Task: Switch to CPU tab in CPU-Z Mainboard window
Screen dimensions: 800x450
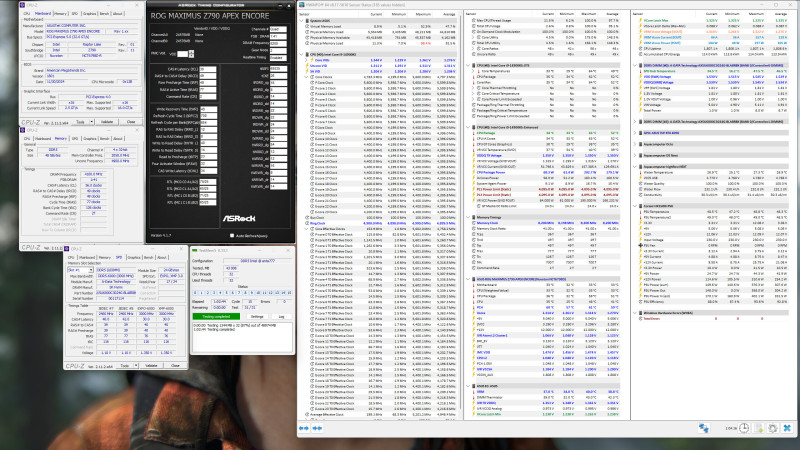Action: click(x=27, y=13)
